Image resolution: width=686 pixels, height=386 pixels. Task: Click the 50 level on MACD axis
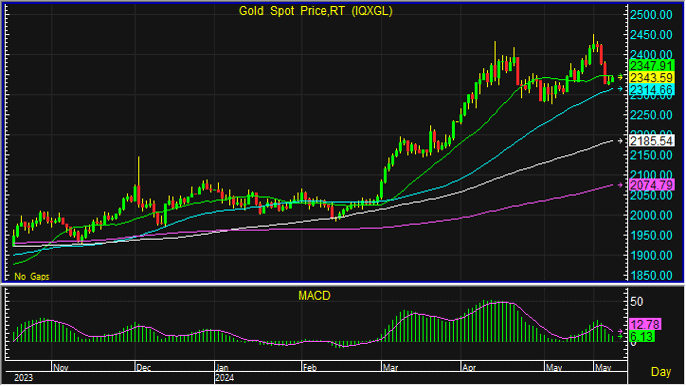637,302
